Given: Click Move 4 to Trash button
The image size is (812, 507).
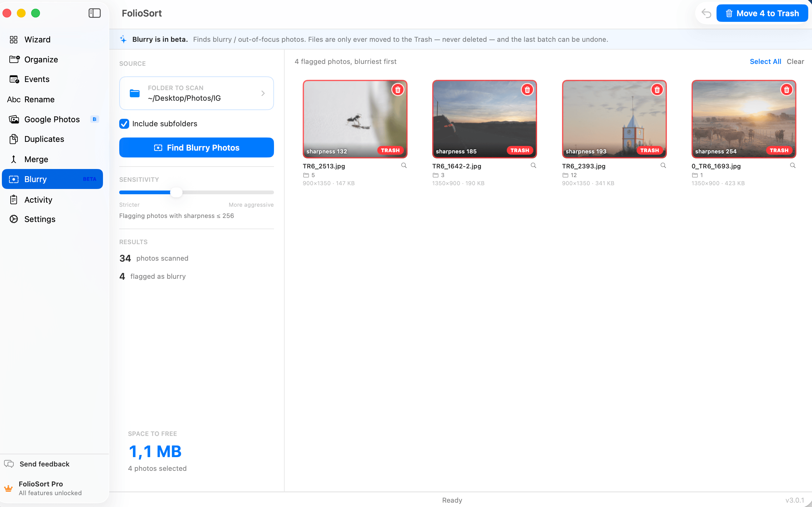Looking at the screenshot, I should coord(762,13).
